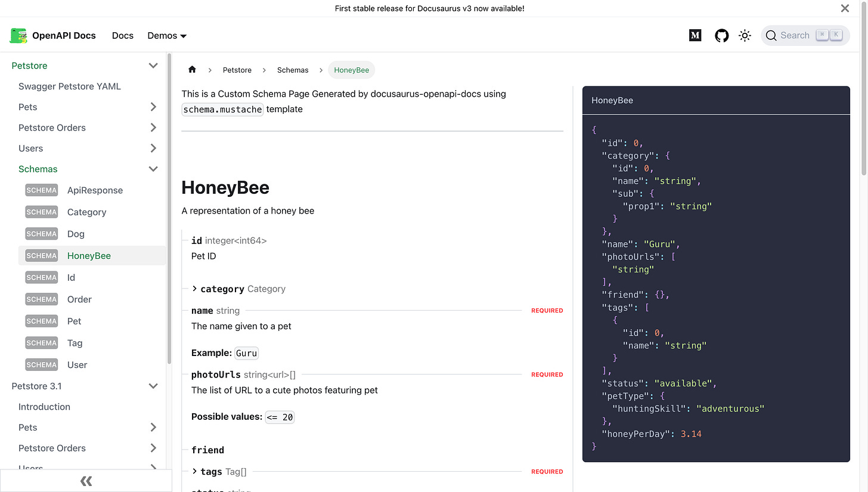Image resolution: width=868 pixels, height=492 pixels.
Task: Click the HoneyBee breadcrumb chip
Action: point(352,70)
